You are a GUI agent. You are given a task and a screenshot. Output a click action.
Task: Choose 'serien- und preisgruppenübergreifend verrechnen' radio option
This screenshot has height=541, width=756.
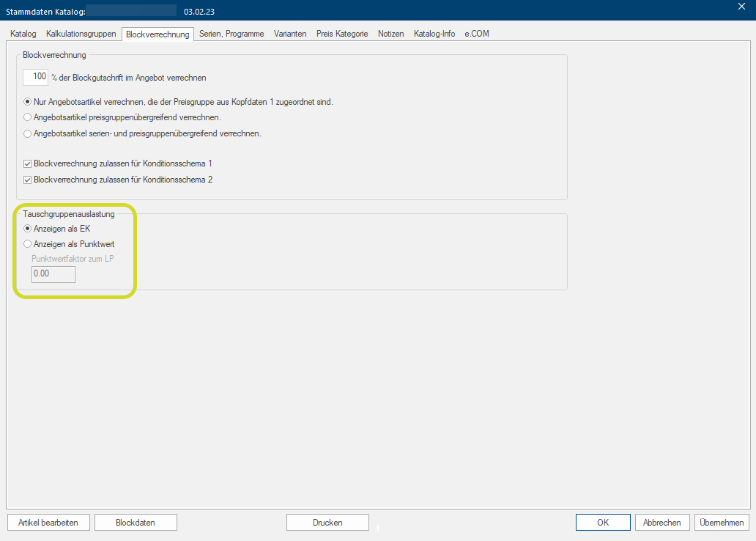pos(28,133)
